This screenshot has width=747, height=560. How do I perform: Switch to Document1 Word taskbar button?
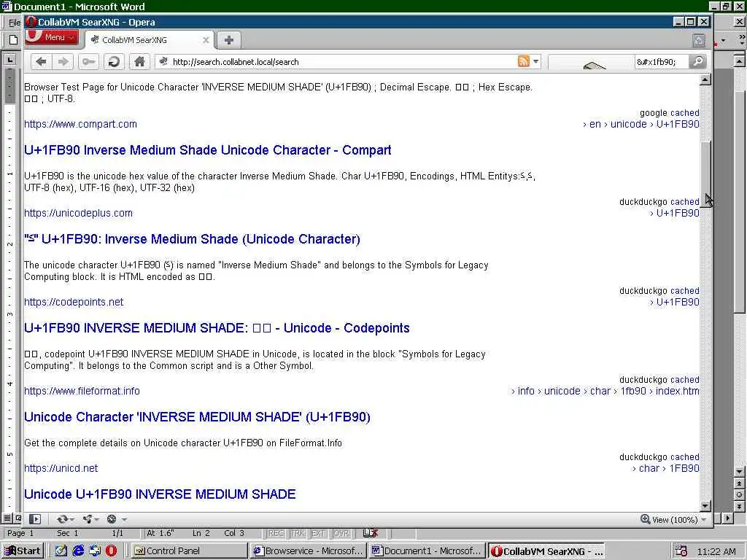427,551
